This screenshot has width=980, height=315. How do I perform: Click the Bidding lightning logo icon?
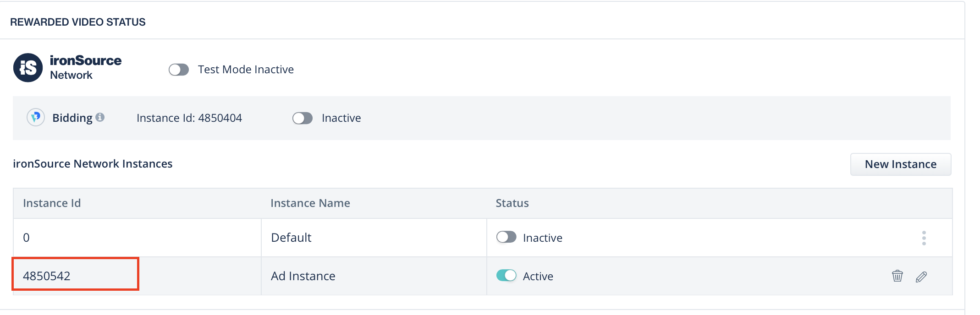[36, 118]
